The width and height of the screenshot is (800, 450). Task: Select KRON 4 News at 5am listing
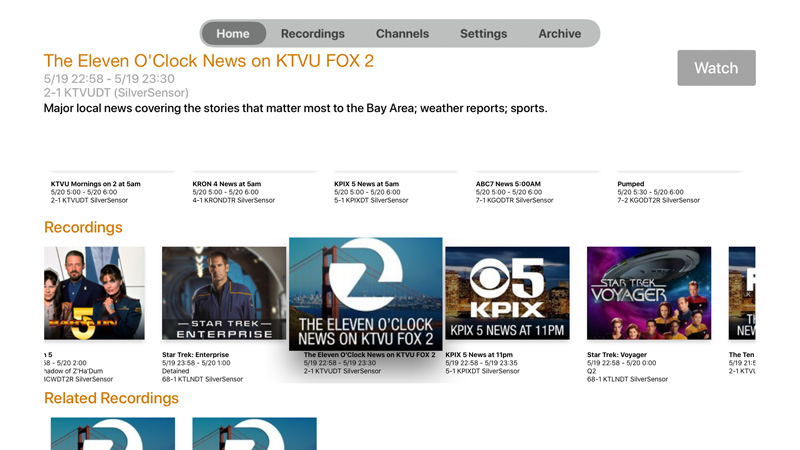[x=234, y=192]
